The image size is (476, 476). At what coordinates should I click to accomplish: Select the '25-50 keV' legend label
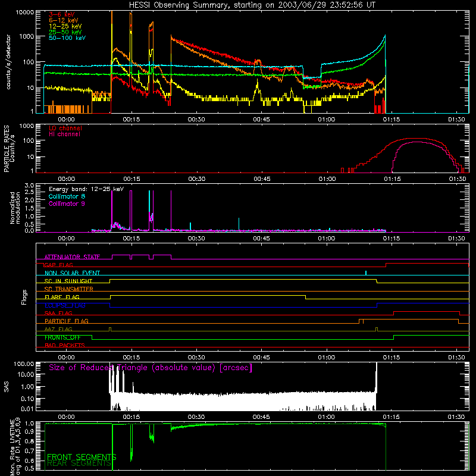(65, 32)
